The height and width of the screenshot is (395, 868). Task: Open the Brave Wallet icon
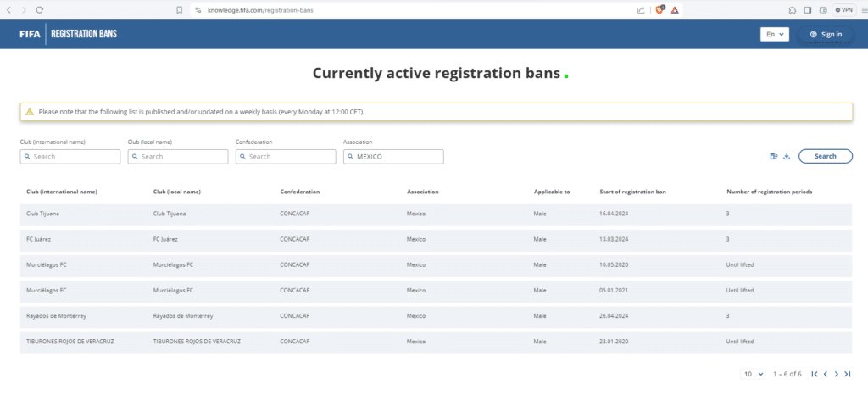click(x=823, y=9)
